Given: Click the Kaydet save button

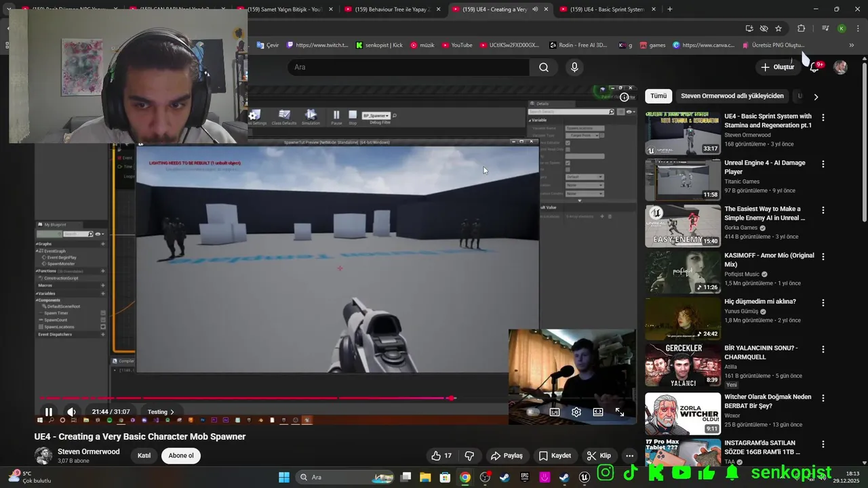Looking at the screenshot, I should pyautogui.click(x=555, y=455).
